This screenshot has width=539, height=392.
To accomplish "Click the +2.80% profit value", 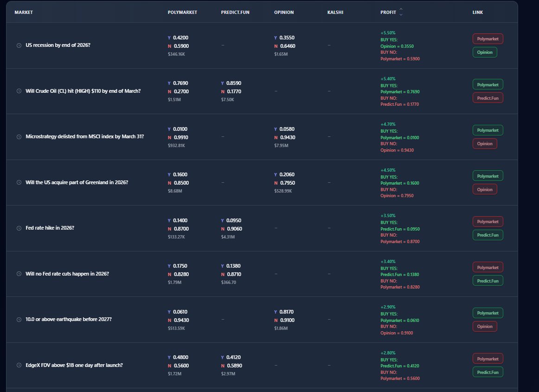I will pyautogui.click(x=388, y=353).
